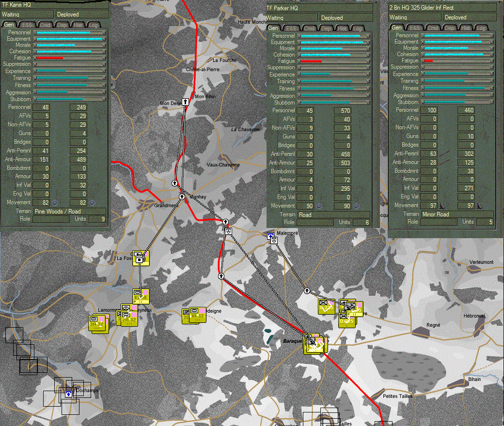Click the Petites Tailles map label
Image resolution: width=504 pixels, height=426 pixels.
tap(397, 396)
